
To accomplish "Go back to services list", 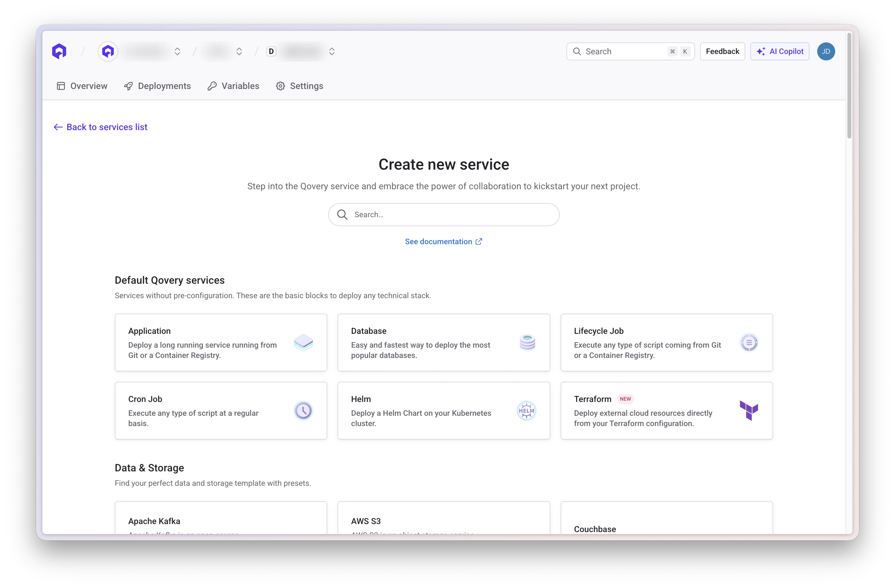I will pos(100,127).
